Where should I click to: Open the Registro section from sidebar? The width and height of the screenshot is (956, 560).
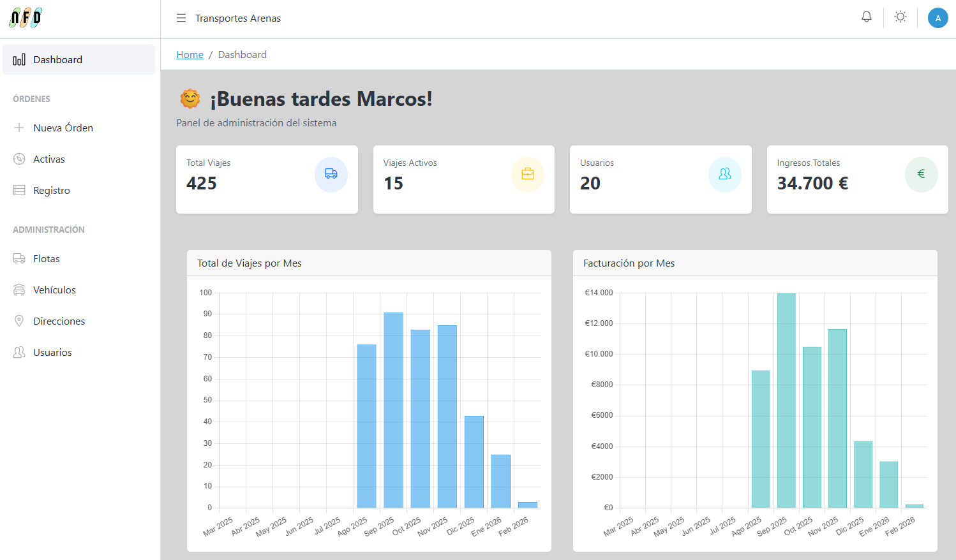tap(51, 190)
